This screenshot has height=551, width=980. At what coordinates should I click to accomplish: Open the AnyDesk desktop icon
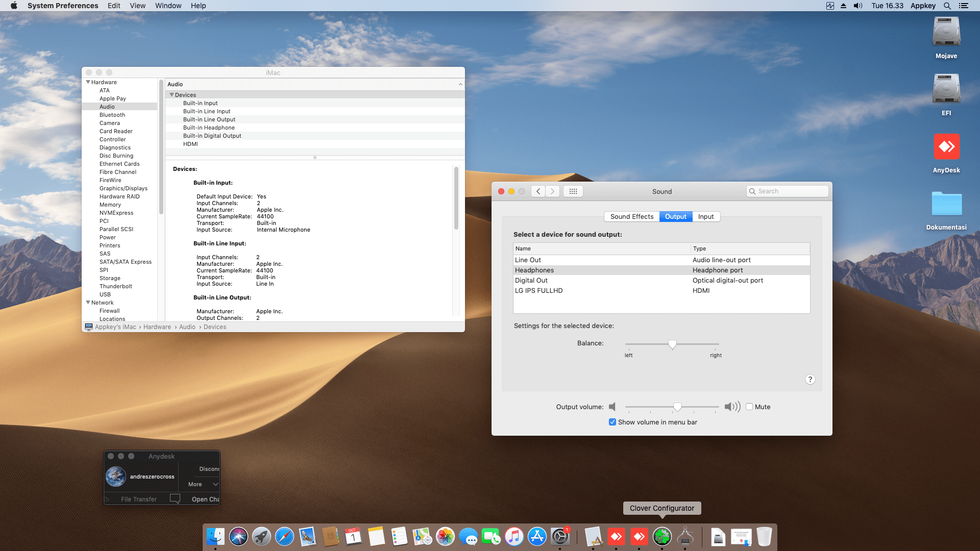(x=946, y=147)
